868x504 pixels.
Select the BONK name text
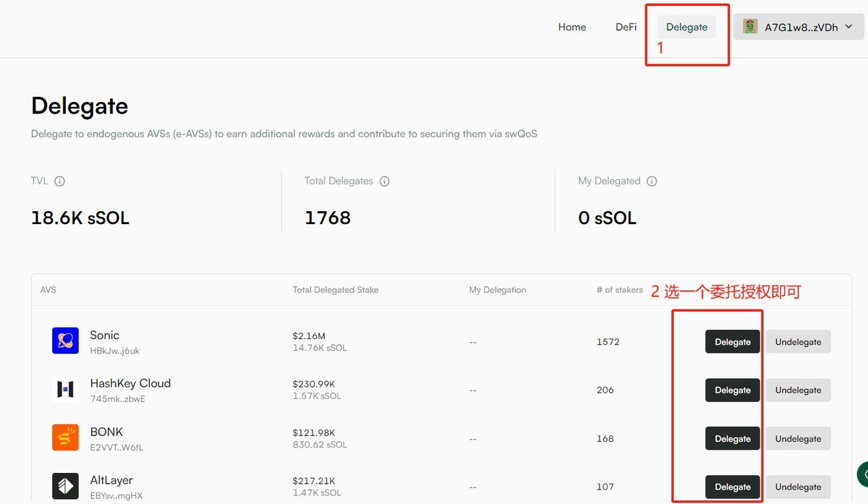pyautogui.click(x=106, y=432)
